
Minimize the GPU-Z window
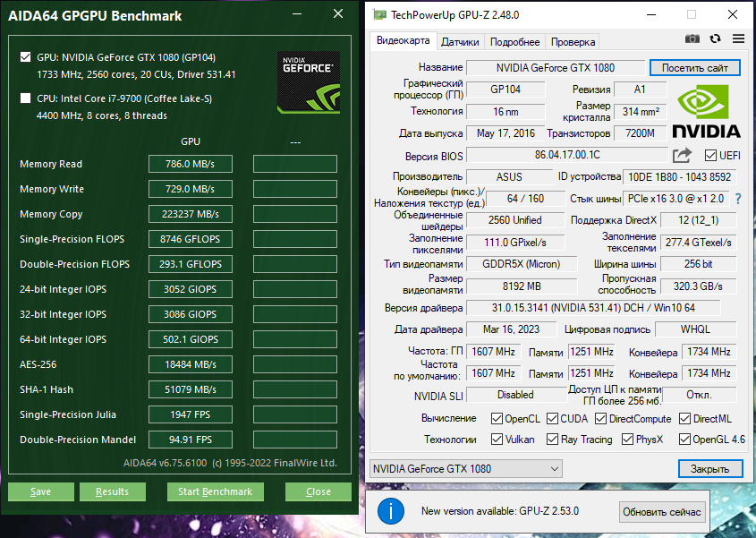coord(651,14)
